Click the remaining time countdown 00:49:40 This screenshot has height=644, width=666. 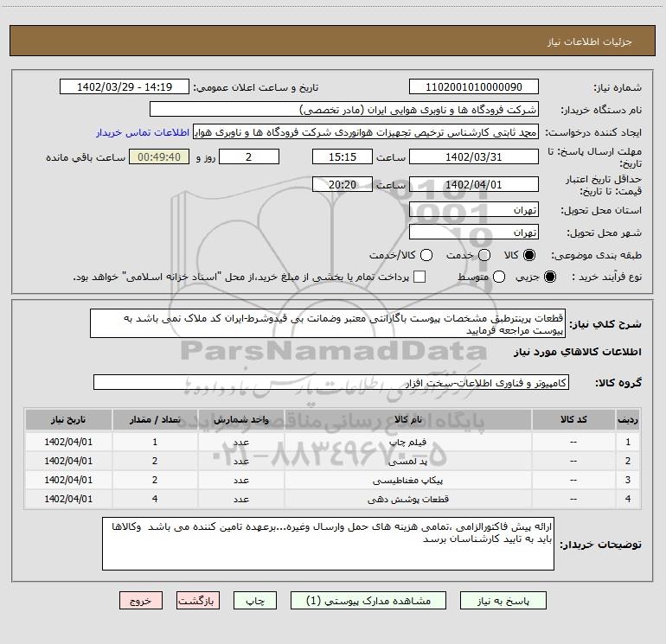159,156
